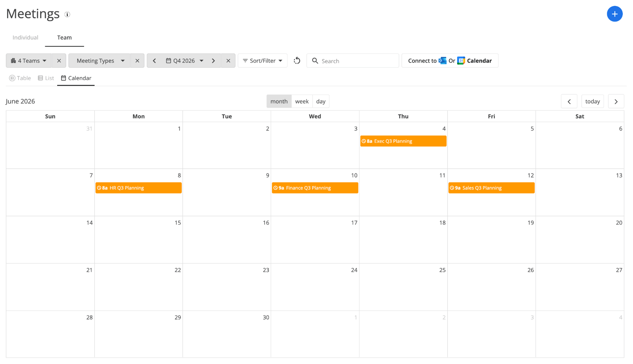Show week view
Screen dimensions: 633x364
pyautogui.click(x=302, y=101)
